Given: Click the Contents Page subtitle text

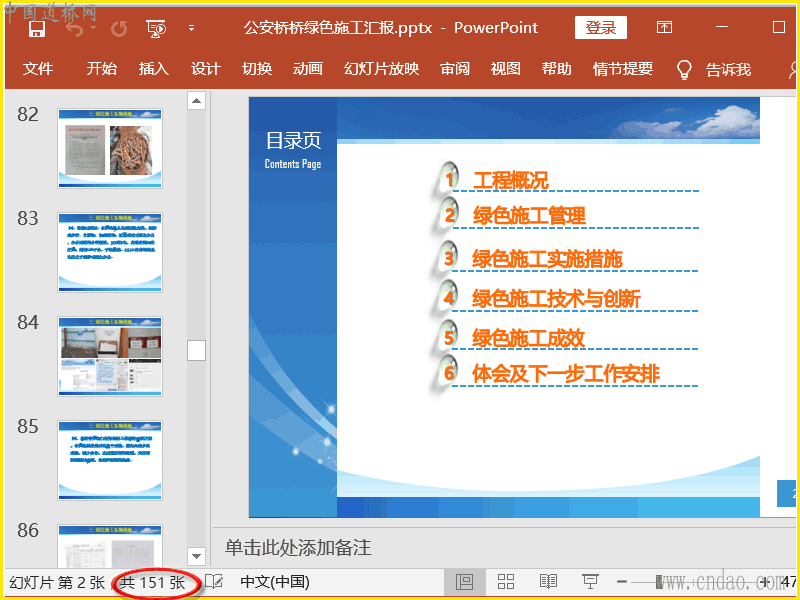Looking at the screenshot, I should [x=293, y=164].
